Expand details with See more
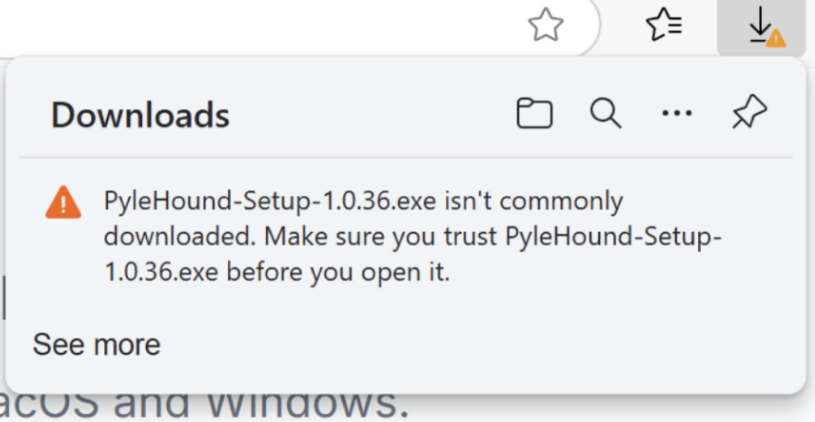Image resolution: width=815 pixels, height=422 pixels. point(96,345)
